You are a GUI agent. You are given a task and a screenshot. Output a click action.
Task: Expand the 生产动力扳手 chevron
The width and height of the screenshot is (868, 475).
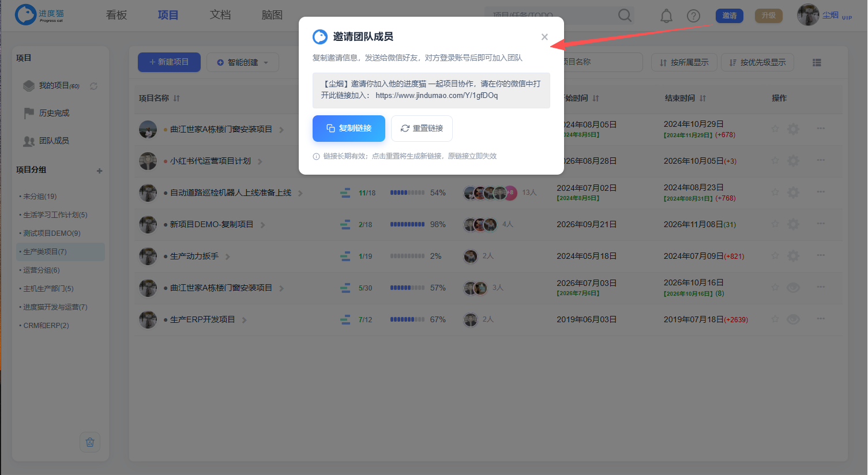click(x=228, y=257)
